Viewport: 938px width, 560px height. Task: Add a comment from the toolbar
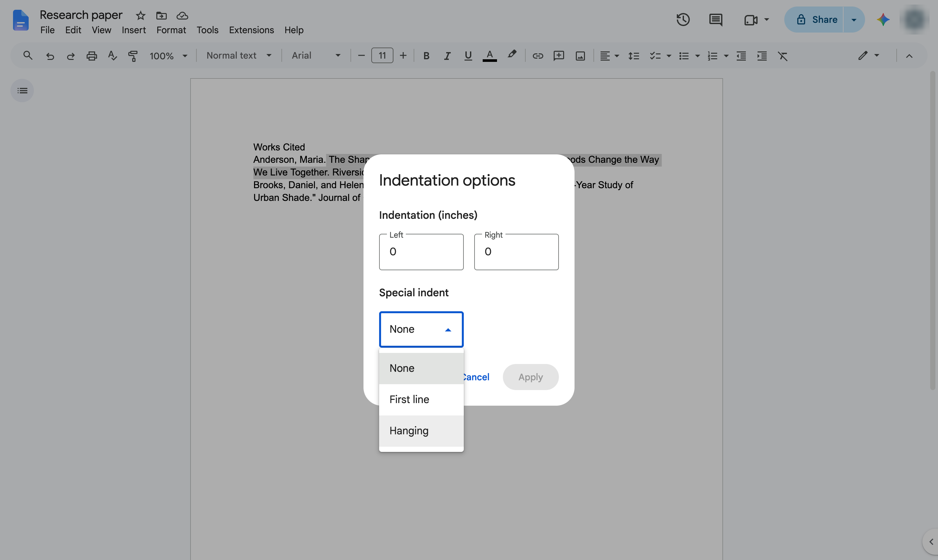(559, 56)
